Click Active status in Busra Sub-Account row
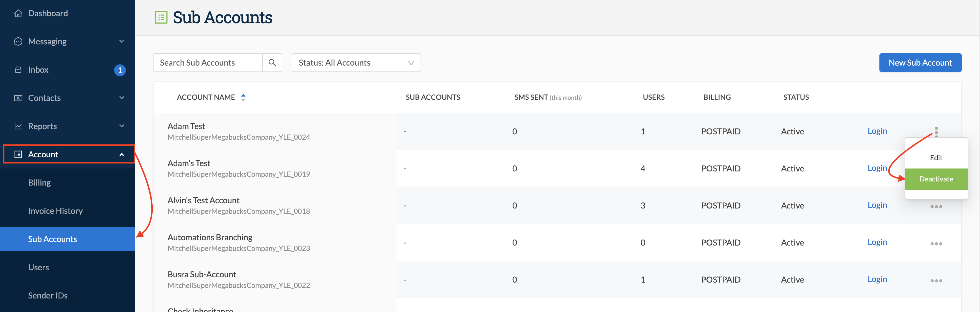This screenshot has width=980, height=312. (792, 280)
